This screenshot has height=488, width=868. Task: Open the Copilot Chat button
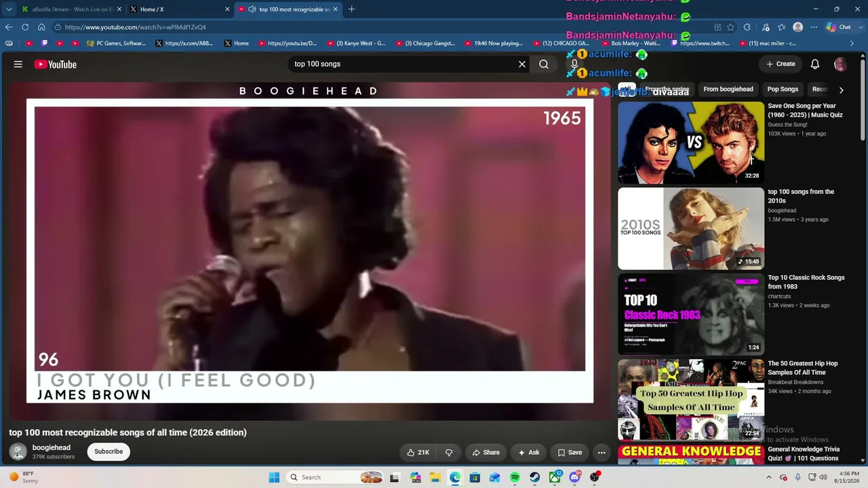click(838, 27)
